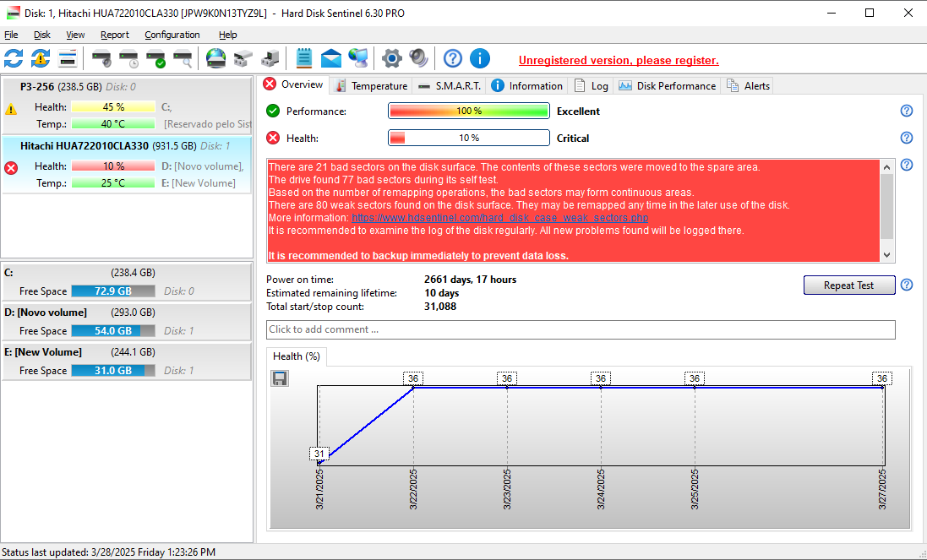Click the 'Unregistered version, please register.' link
This screenshot has width=927, height=560.
coord(619,60)
